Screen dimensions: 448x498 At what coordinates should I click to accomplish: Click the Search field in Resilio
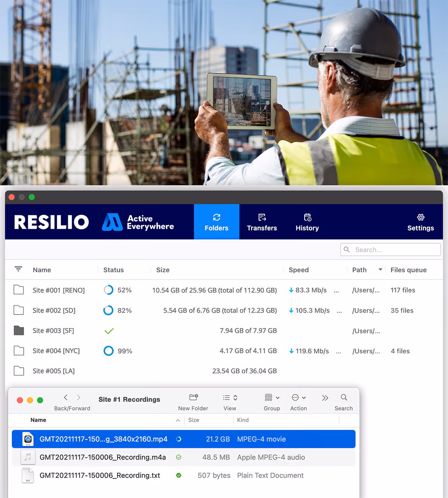coord(390,249)
